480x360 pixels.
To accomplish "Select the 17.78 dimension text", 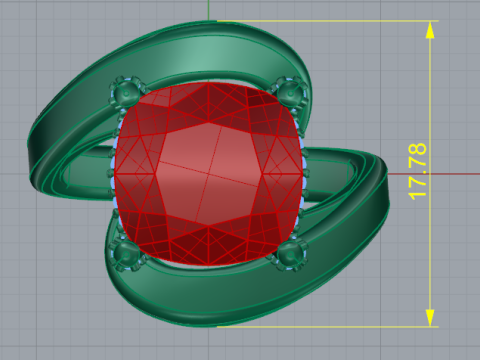I will coord(417,172).
